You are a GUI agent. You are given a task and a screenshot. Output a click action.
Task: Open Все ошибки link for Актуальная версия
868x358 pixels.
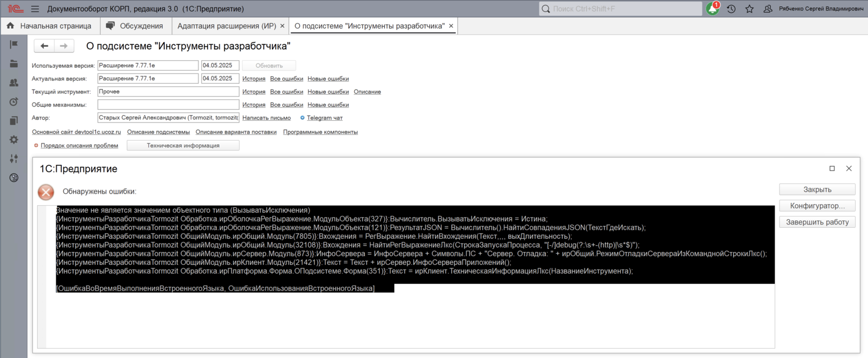pyautogui.click(x=286, y=79)
